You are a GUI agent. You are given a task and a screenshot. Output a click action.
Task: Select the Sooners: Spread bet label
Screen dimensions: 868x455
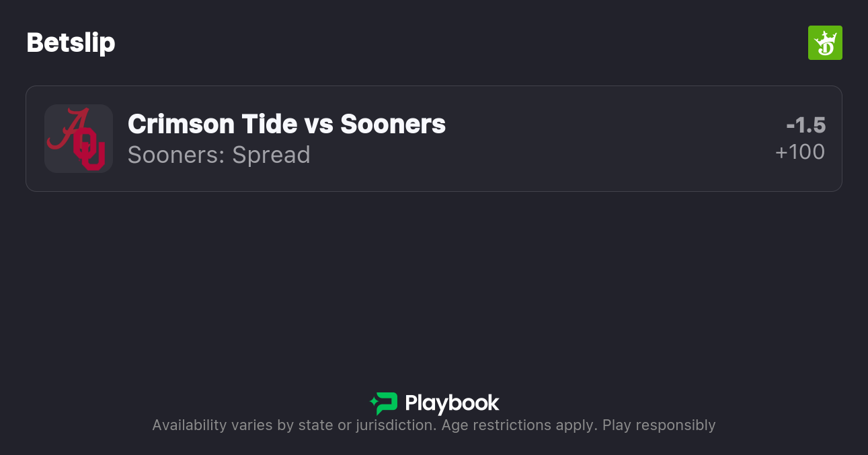coord(219,155)
